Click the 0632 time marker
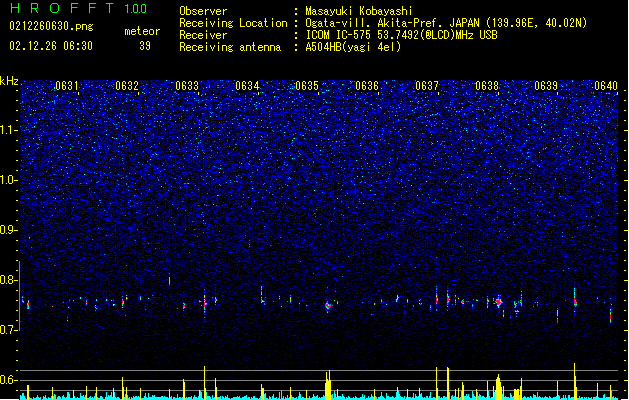Screen dimensions: 629x400 tap(127, 86)
